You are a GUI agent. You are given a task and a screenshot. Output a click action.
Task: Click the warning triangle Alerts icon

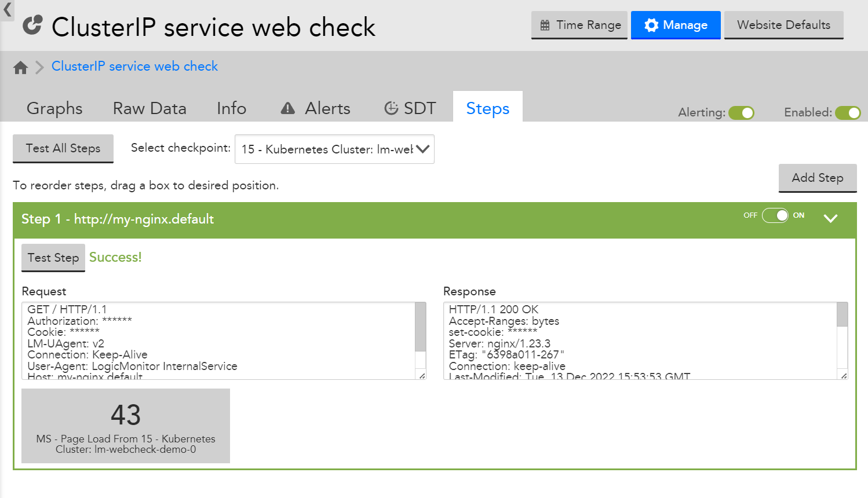pyautogui.click(x=287, y=108)
